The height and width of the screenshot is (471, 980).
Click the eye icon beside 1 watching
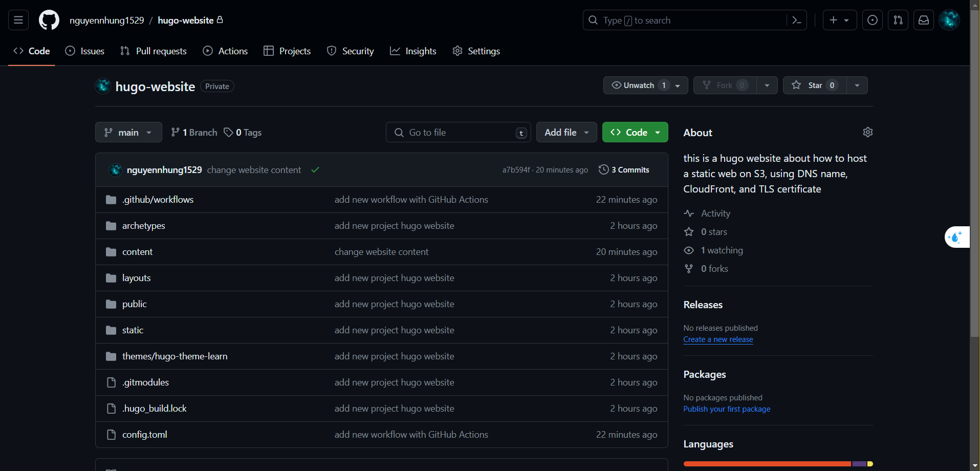(689, 250)
